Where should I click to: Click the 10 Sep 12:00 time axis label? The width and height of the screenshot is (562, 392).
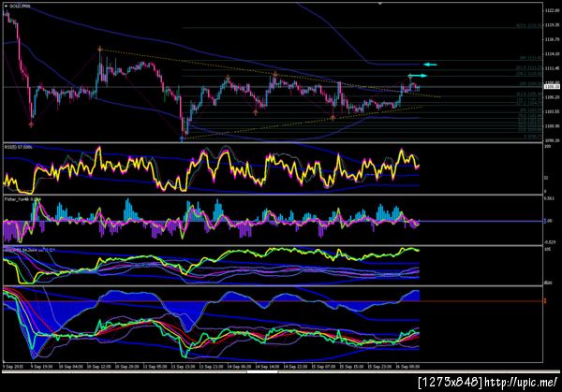[98, 367]
